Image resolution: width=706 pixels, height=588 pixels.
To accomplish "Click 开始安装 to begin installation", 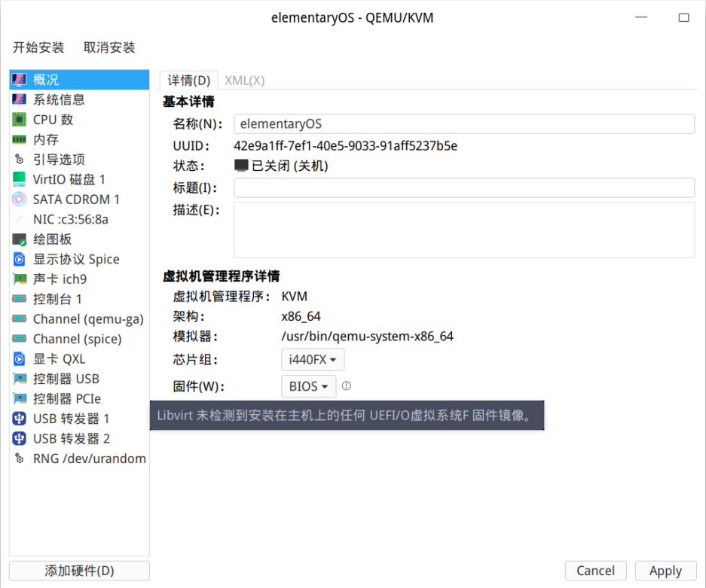I will 38,47.
